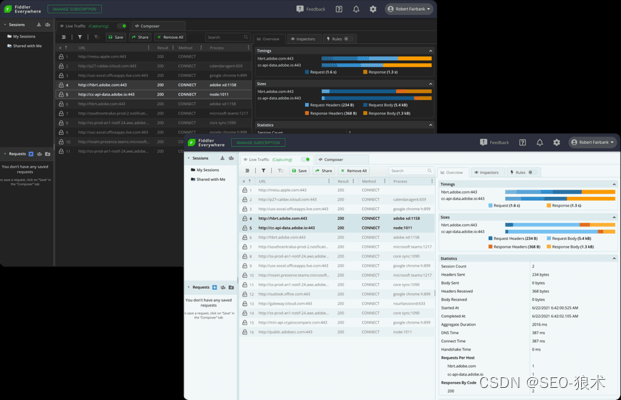Select the Live Traffic tab in dark window

point(92,26)
